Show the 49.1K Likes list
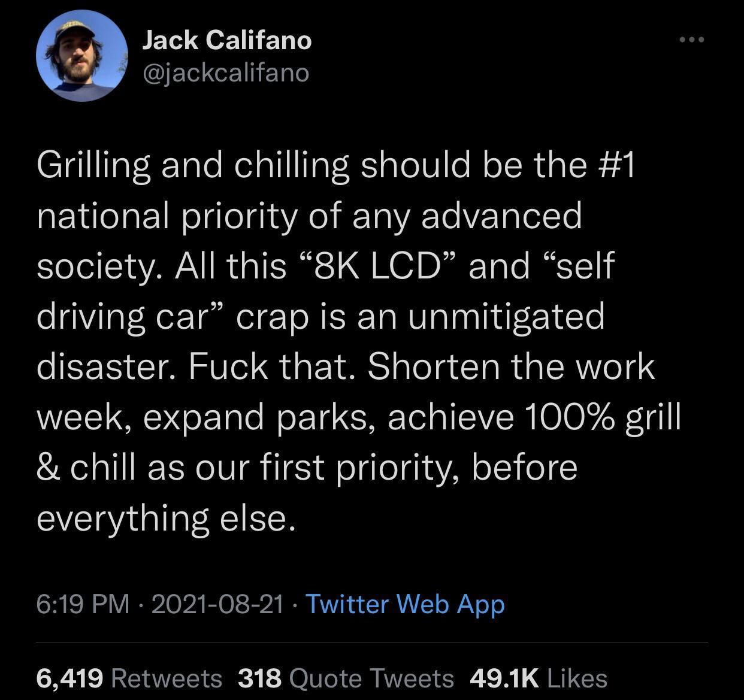Screen dimensions: 744x700 pyautogui.click(x=539, y=678)
